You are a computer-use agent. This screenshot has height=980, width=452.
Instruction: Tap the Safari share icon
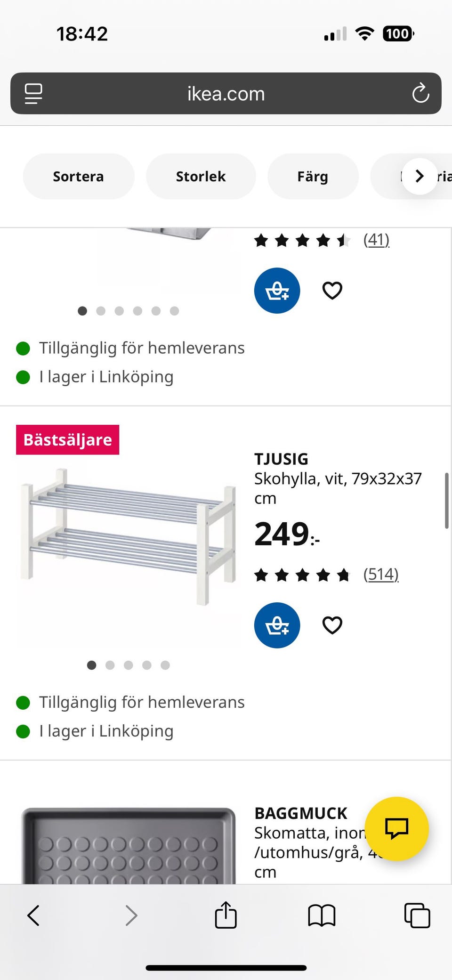point(226,915)
